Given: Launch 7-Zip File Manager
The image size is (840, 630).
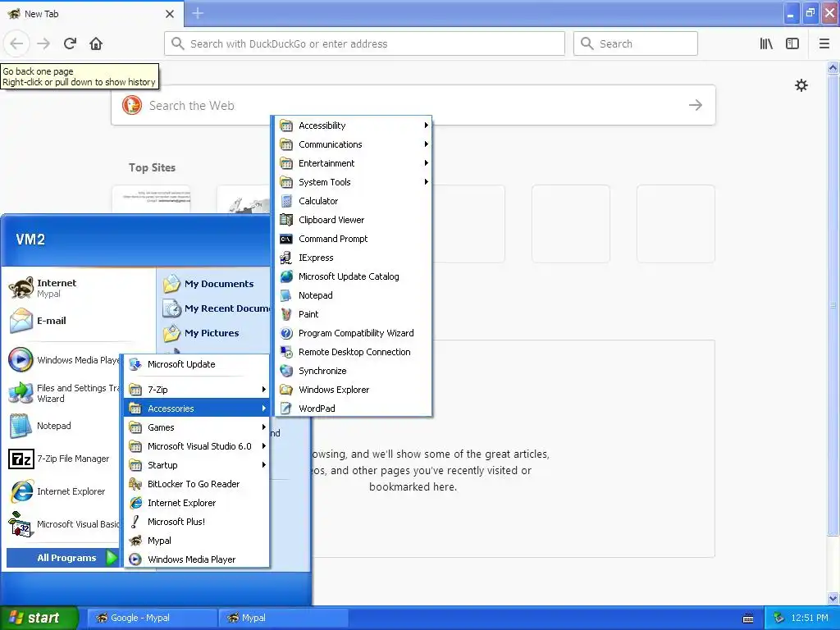Looking at the screenshot, I should click(63, 459).
